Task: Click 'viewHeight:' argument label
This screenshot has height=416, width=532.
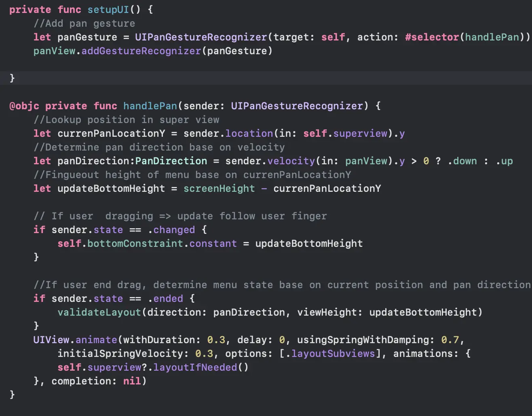Action: 330,312
